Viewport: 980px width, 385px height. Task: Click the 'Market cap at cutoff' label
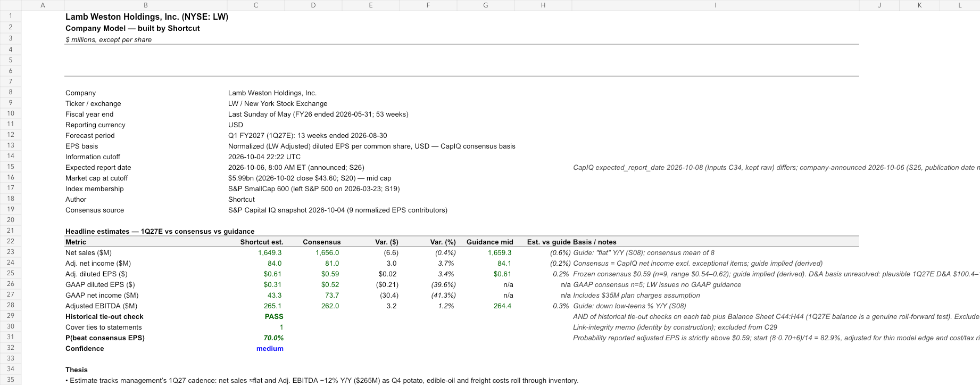(x=97, y=178)
